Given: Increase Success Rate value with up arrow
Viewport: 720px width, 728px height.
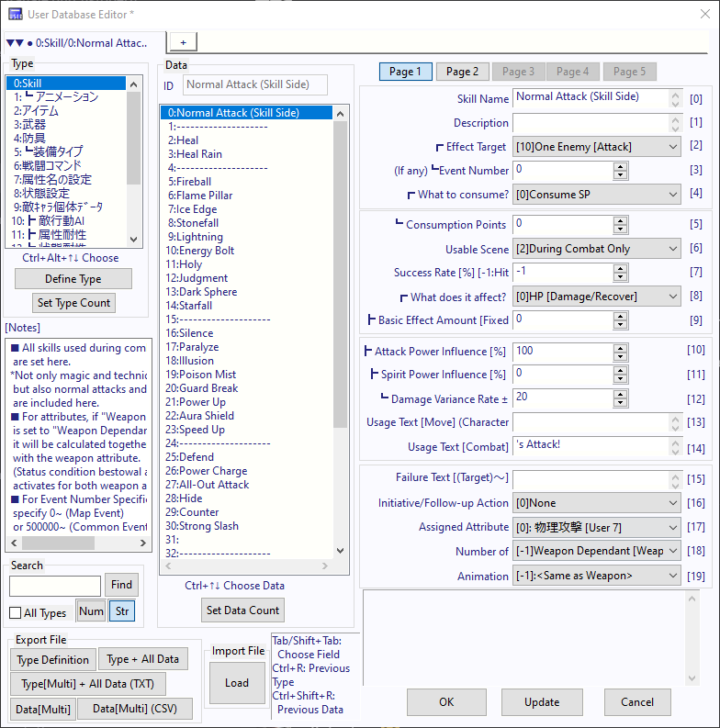Looking at the screenshot, I should 620,268.
